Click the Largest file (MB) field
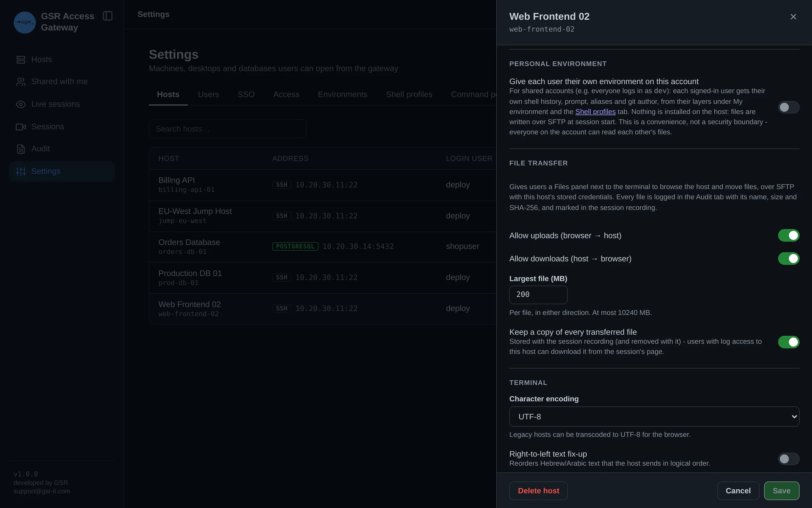 (538, 295)
